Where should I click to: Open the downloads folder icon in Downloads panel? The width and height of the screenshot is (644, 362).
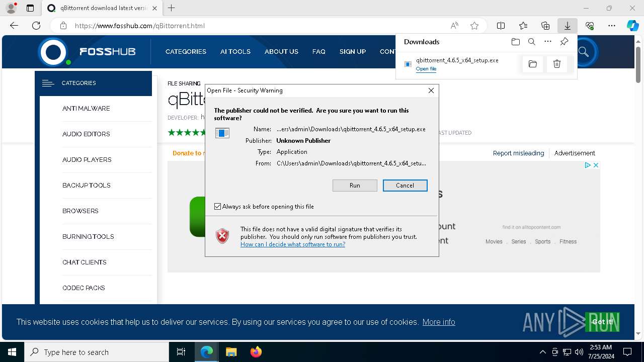(515, 42)
